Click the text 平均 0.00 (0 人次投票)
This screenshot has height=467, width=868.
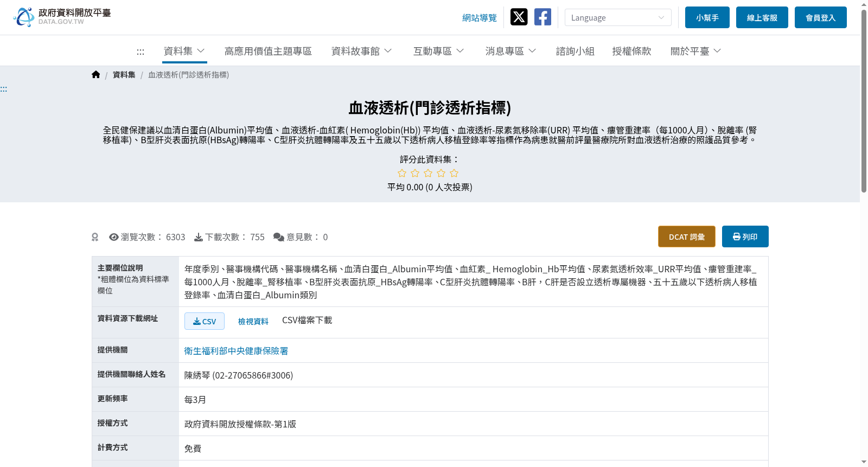[x=430, y=187]
